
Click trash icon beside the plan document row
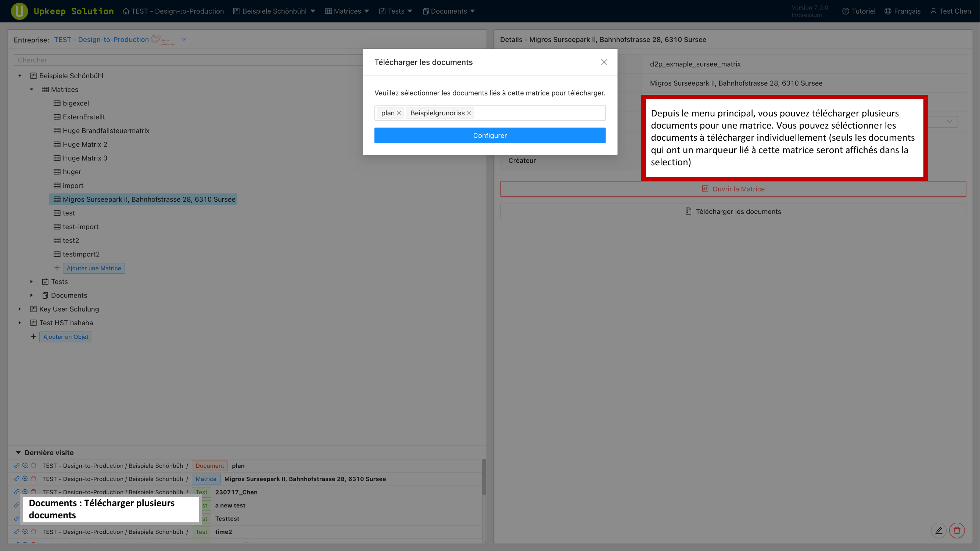(33, 465)
